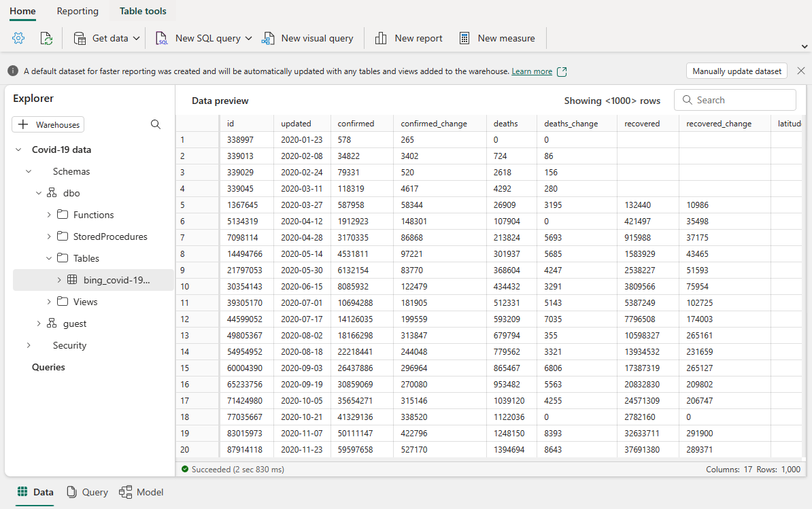This screenshot has height=509, width=812.
Task: Switch to the Model view tab
Action: coord(141,492)
